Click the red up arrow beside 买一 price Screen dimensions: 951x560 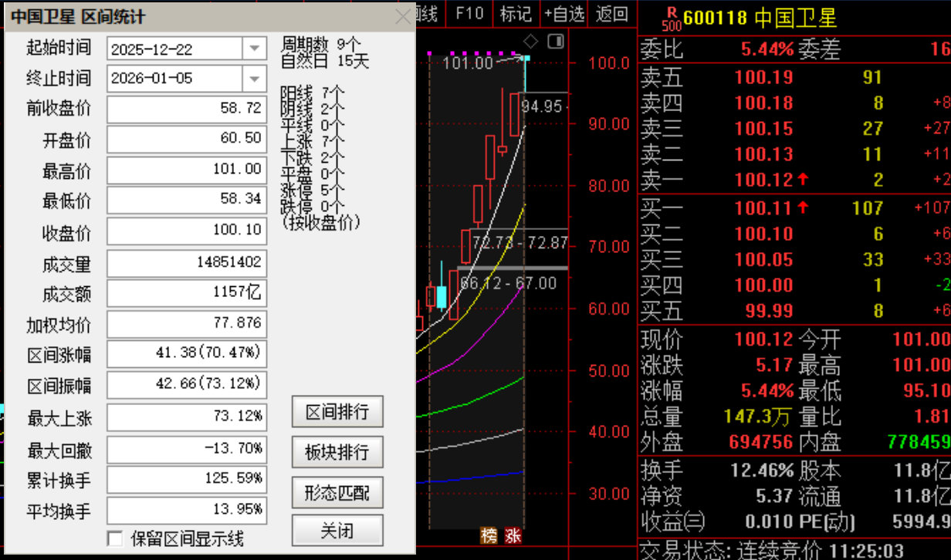click(804, 207)
